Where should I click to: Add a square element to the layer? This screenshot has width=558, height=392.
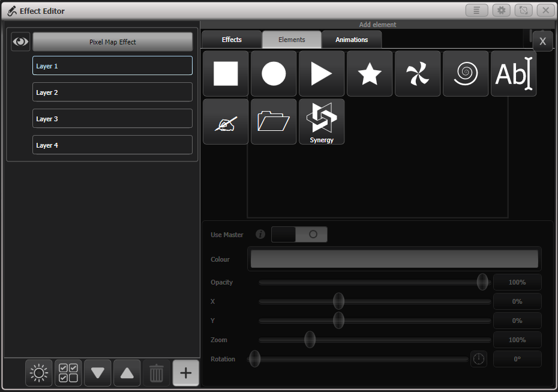(x=225, y=73)
